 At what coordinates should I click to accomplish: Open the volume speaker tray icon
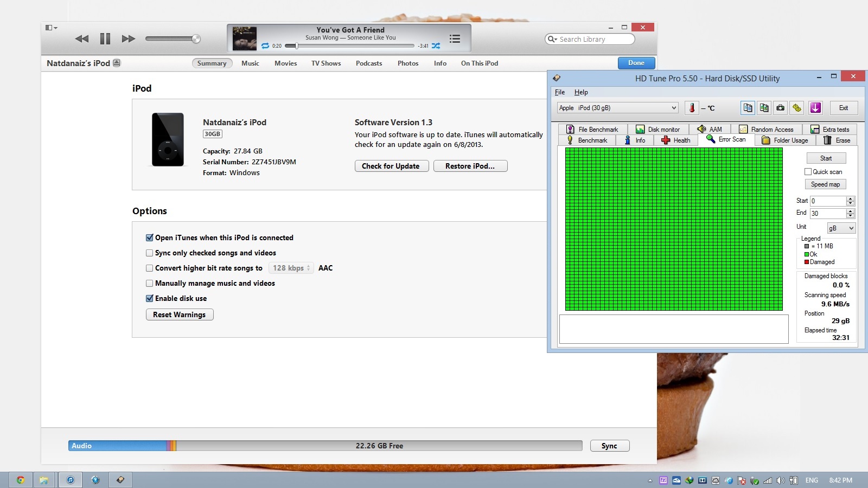[781, 480]
